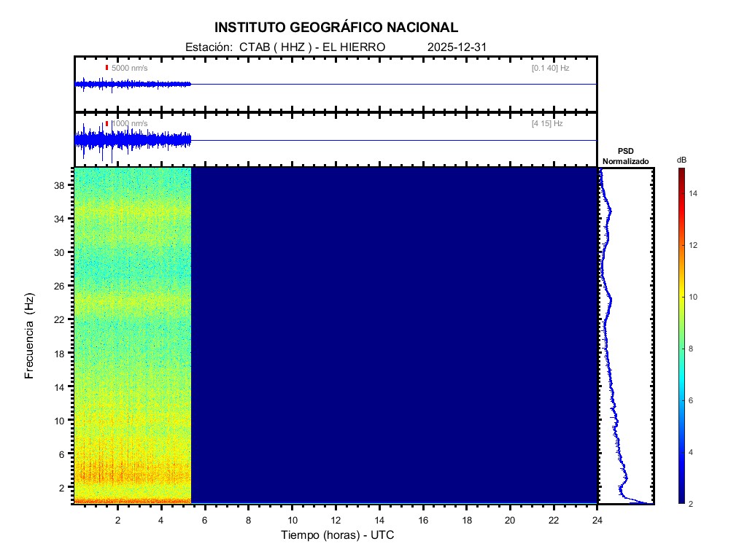This screenshot has height=560, width=747.
Task: Click the red scale marker beside 5000 nm/s
Action: (107, 68)
